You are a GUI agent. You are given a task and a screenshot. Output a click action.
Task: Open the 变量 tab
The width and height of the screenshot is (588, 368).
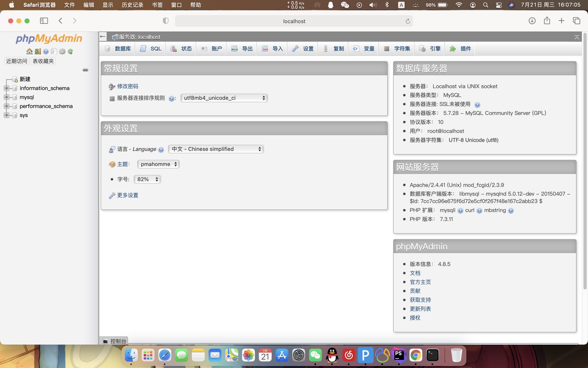pos(364,49)
